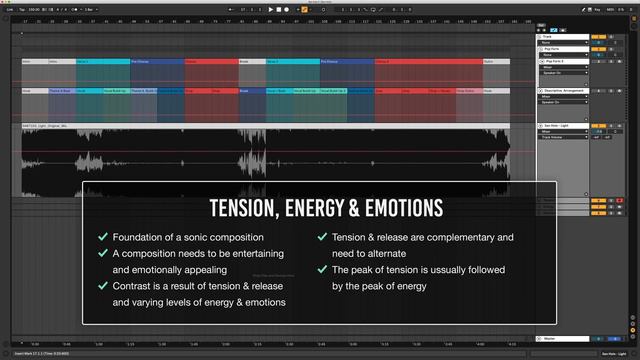Toggle Track activator on Track track

point(598,37)
